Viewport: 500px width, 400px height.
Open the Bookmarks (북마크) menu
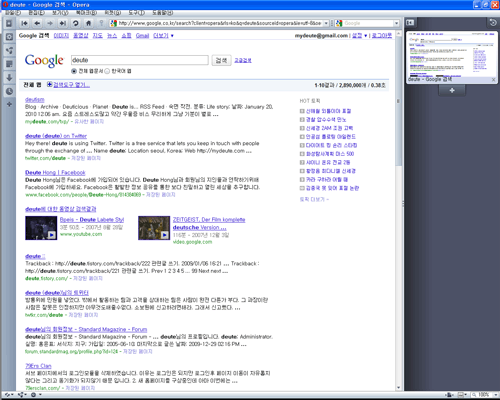click(x=86, y=13)
